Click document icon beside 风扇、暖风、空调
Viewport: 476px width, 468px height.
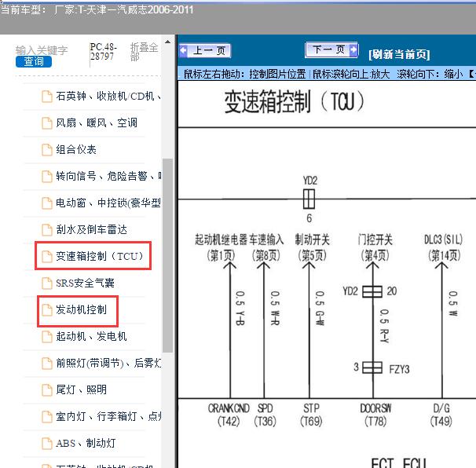[x=47, y=123]
